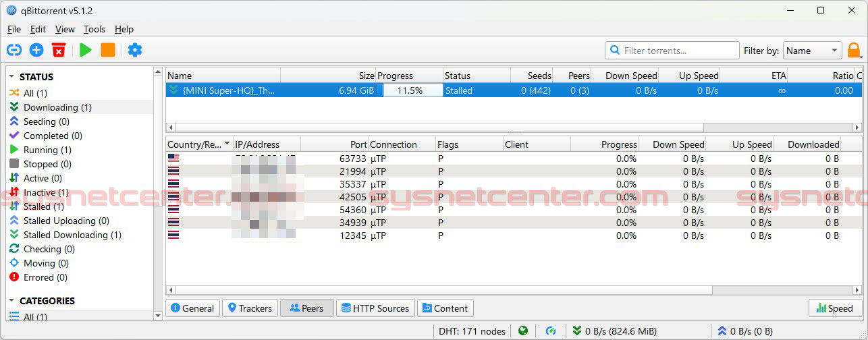Viewport: 868px width, 340px height.
Task: Open the Tools menu
Action: click(x=94, y=29)
